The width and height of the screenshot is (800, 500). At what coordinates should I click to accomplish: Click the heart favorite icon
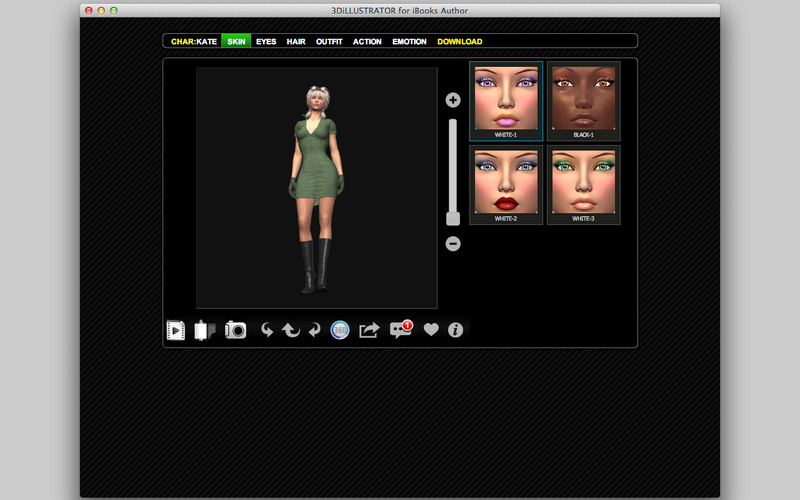431,330
